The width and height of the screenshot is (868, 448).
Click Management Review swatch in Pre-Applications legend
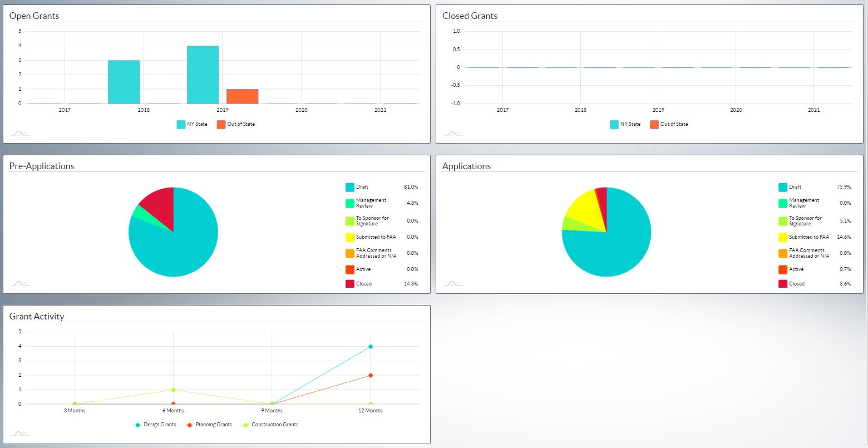[x=350, y=203]
